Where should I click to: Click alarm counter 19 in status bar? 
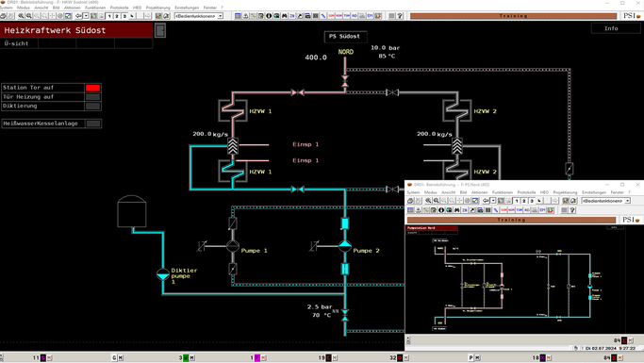coord(322,358)
